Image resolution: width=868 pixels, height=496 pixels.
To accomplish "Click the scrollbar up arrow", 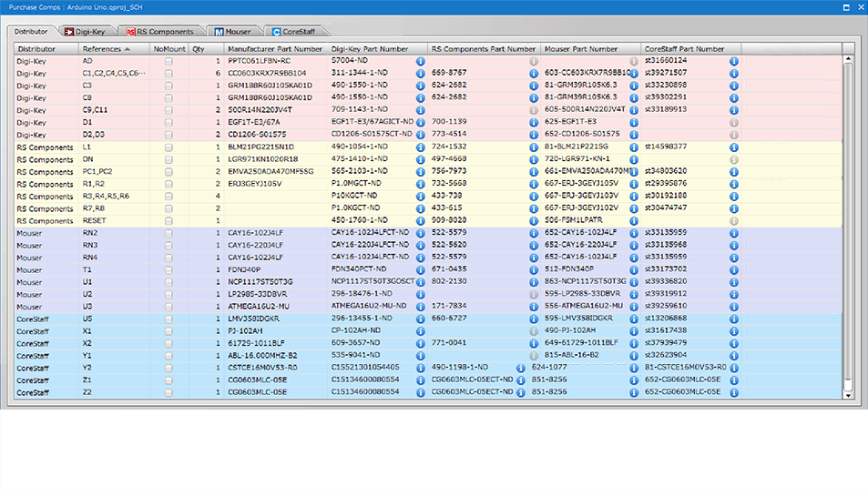I will click(x=848, y=58).
